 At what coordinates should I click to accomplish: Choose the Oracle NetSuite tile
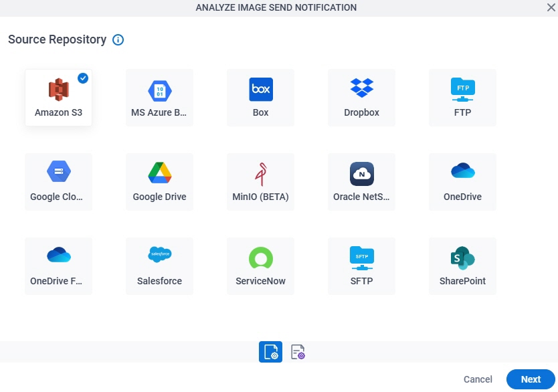[361, 182]
